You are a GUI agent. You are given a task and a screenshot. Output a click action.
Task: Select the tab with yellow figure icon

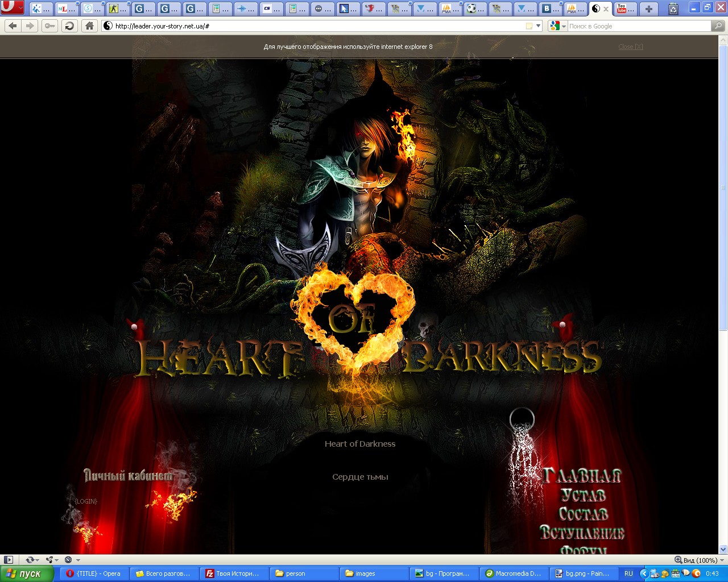tap(118, 9)
